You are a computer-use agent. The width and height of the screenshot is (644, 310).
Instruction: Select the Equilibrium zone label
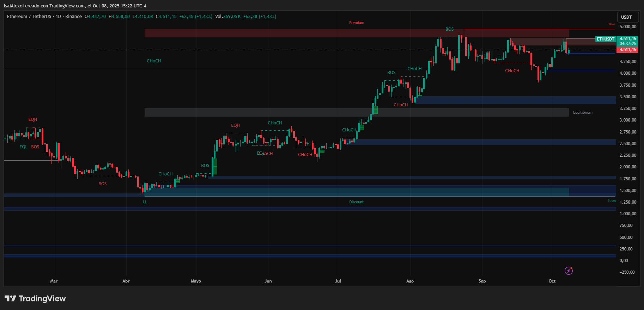583,112
